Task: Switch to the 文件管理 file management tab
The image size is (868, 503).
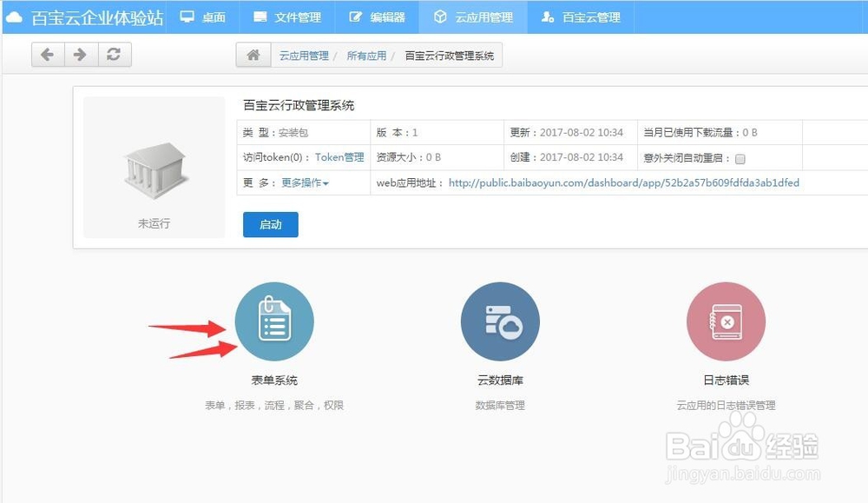Action: (x=287, y=16)
